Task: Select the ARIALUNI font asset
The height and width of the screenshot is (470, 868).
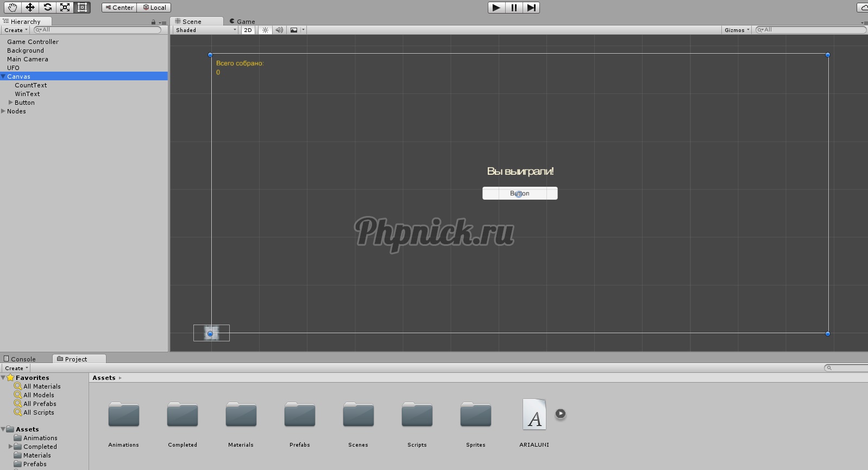Action: pyautogui.click(x=534, y=415)
